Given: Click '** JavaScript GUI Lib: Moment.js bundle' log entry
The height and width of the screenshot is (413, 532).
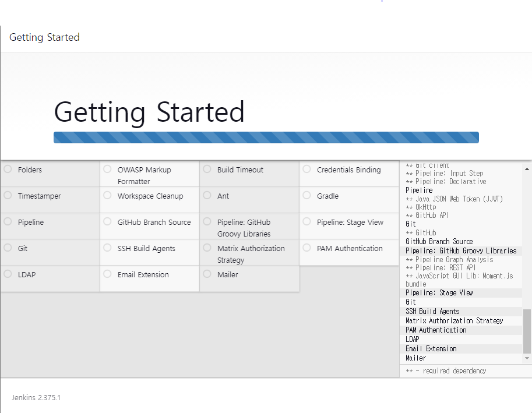Looking at the screenshot, I should tap(459, 280).
